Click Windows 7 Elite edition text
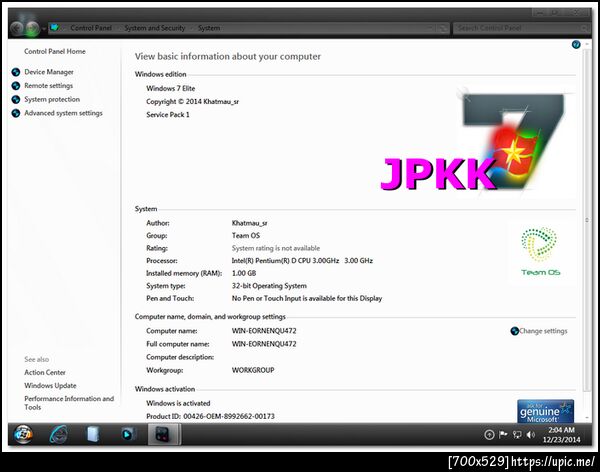This screenshot has width=600, height=472. point(171,88)
